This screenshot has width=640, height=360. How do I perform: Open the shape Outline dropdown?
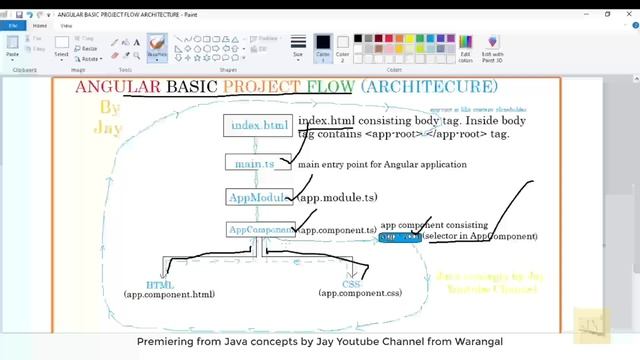click(x=266, y=38)
